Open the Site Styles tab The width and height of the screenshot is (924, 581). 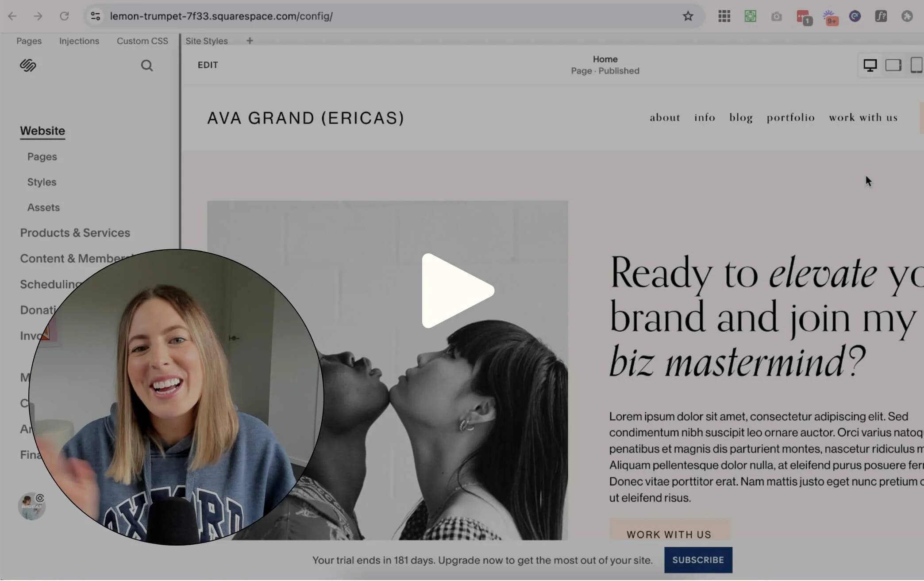coord(206,41)
